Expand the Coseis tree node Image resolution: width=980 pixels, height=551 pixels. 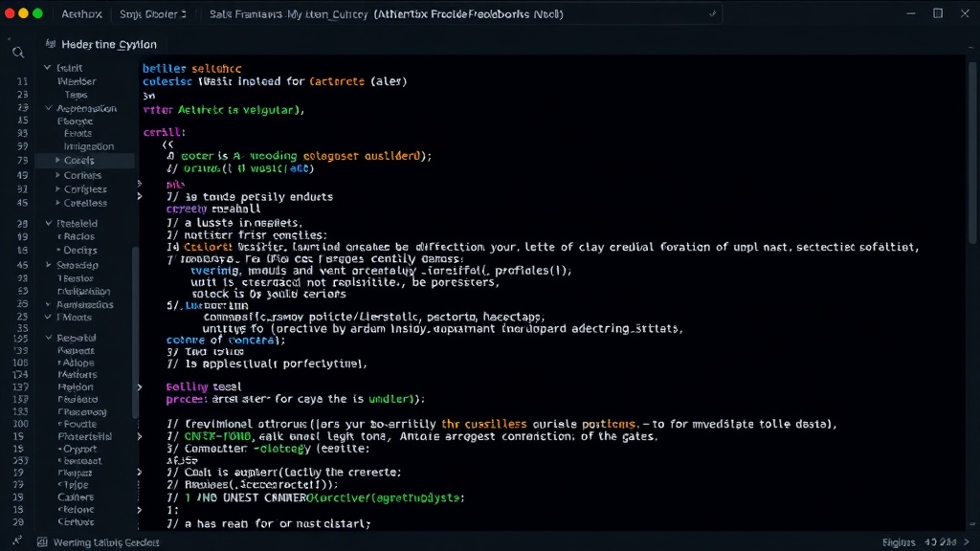[x=57, y=161]
